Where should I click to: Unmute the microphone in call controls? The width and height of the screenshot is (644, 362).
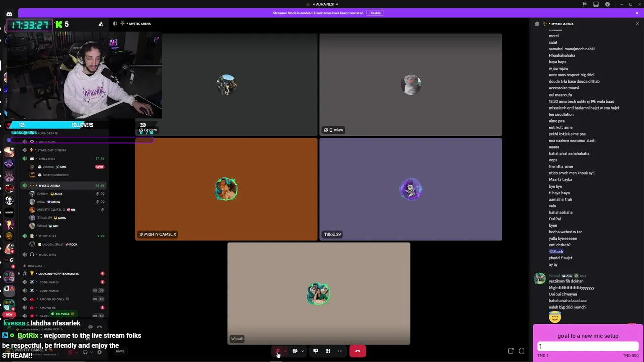pyautogui.click(x=277, y=351)
